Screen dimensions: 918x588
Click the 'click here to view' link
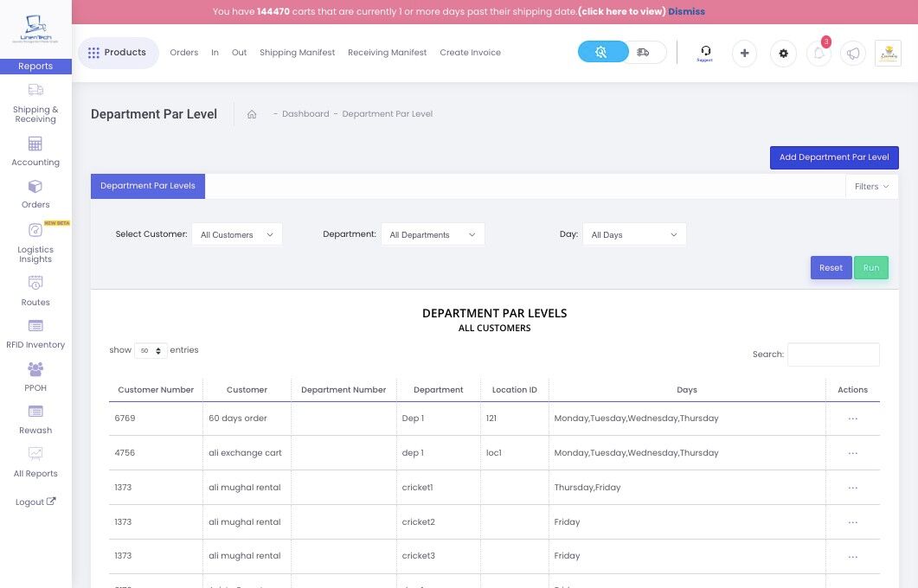(x=622, y=12)
